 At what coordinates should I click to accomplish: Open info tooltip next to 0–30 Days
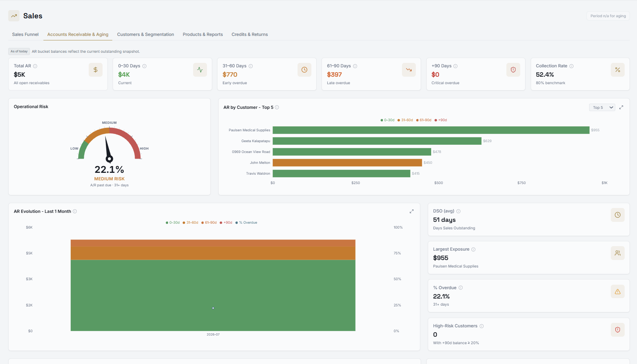pyautogui.click(x=144, y=66)
